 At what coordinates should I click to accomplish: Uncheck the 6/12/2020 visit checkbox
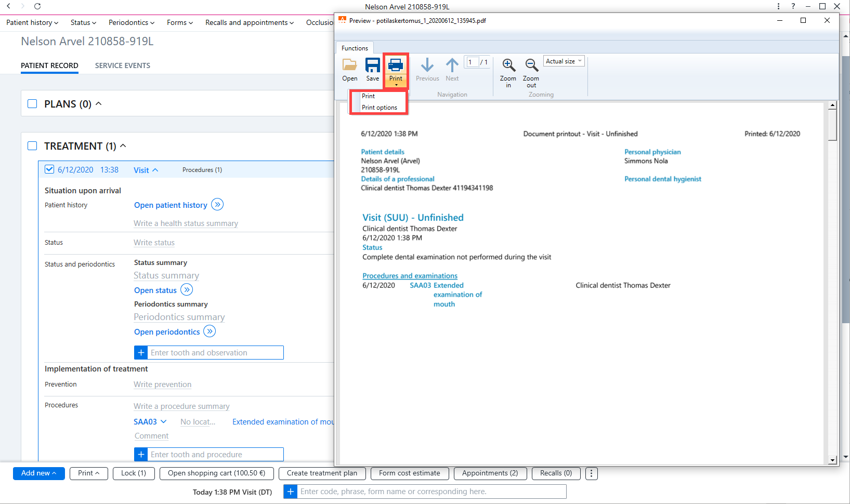point(49,169)
